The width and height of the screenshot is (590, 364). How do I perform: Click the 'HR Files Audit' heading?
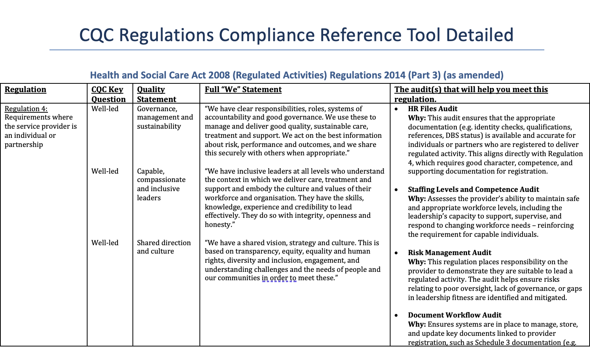click(x=432, y=109)
